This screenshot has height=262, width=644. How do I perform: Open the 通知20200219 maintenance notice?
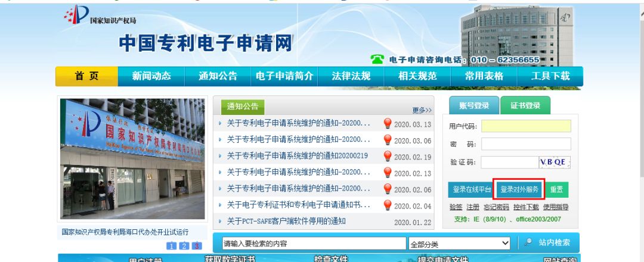tap(298, 156)
